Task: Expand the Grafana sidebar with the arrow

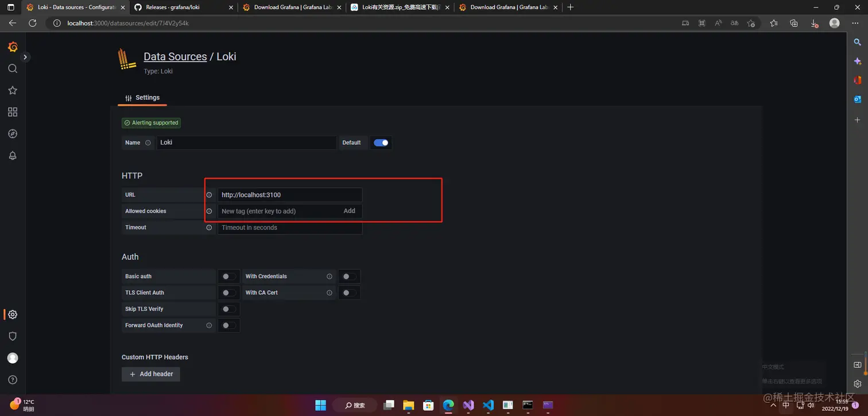Action: pos(25,57)
